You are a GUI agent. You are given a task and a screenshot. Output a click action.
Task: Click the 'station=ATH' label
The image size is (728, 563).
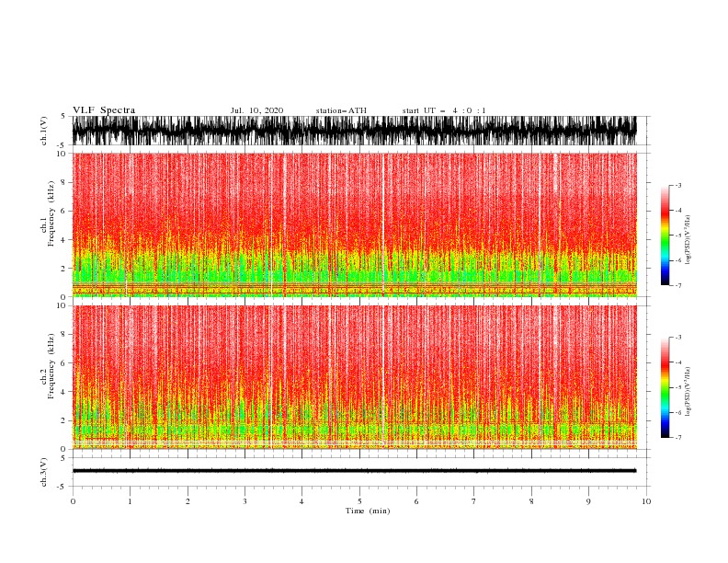(341, 110)
